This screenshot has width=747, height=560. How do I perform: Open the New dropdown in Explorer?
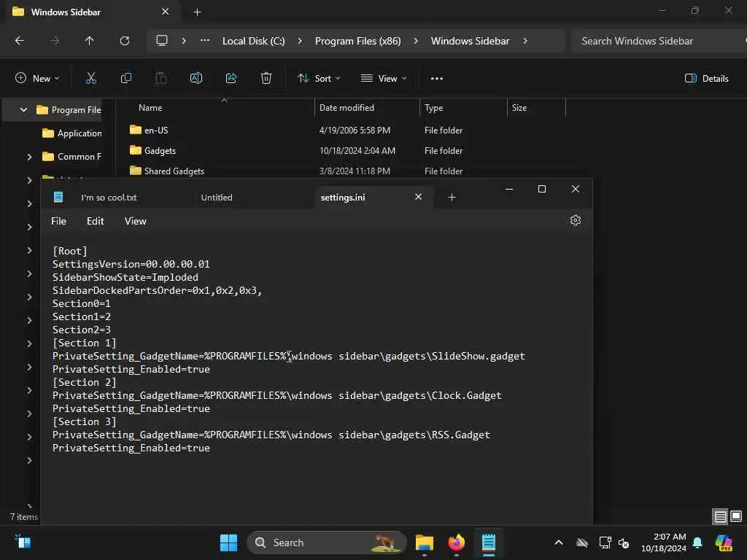(x=37, y=79)
